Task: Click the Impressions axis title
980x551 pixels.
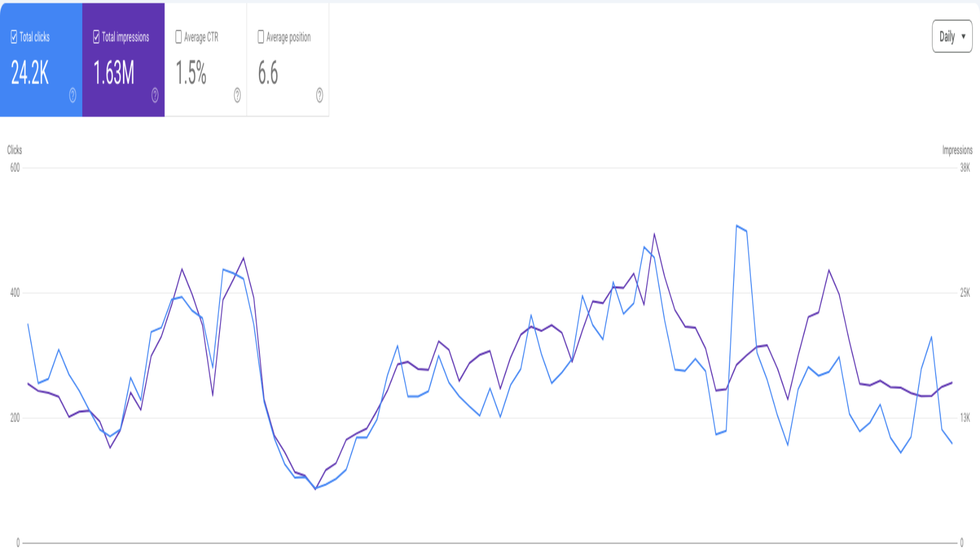Action: 957,150
